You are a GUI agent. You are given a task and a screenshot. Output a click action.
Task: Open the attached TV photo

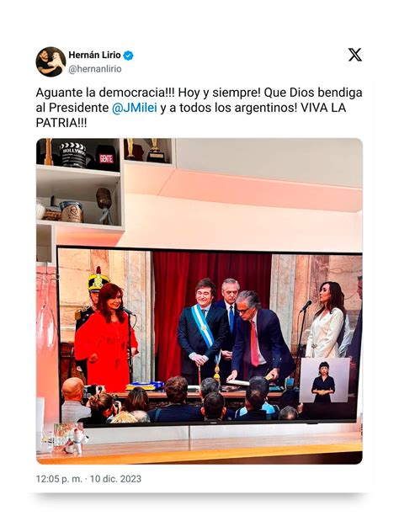point(199,301)
